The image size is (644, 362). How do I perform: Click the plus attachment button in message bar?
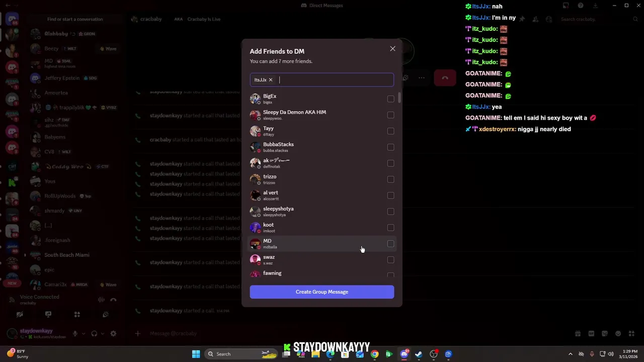click(138, 333)
